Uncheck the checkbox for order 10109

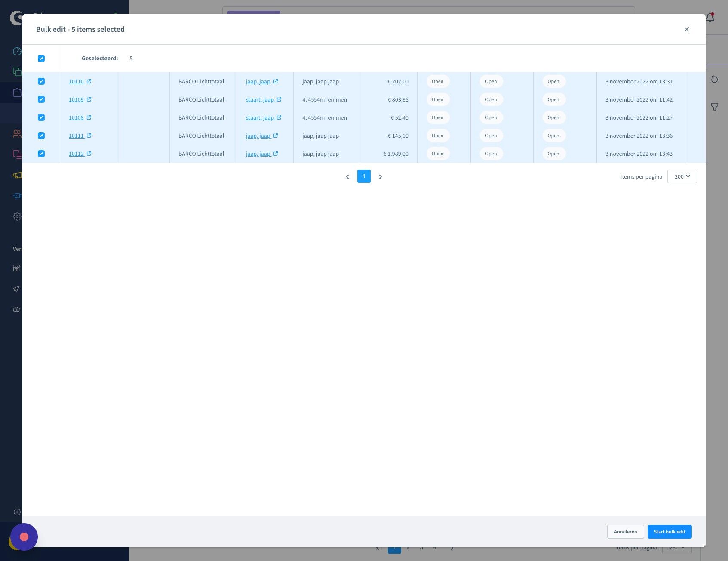click(x=41, y=99)
